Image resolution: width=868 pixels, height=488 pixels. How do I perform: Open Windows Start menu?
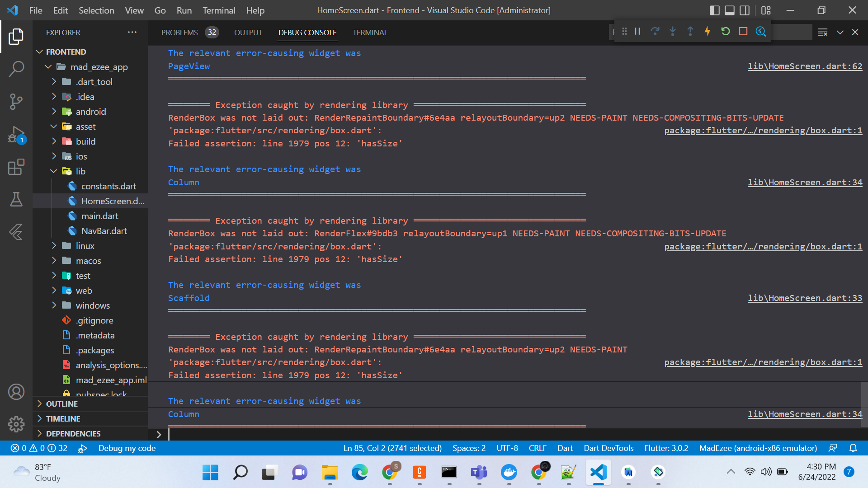coord(210,472)
